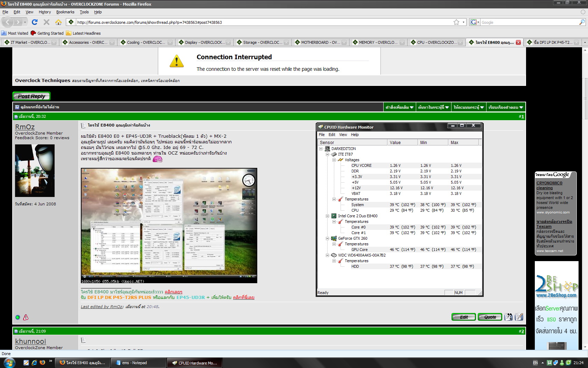
Task: Stop loading the page
Action: 46,22
